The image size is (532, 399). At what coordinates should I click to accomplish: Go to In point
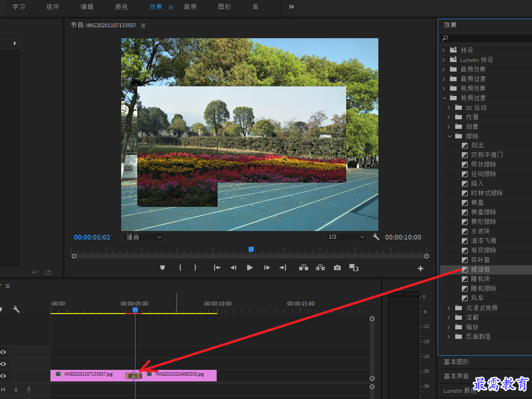(x=217, y=268)
